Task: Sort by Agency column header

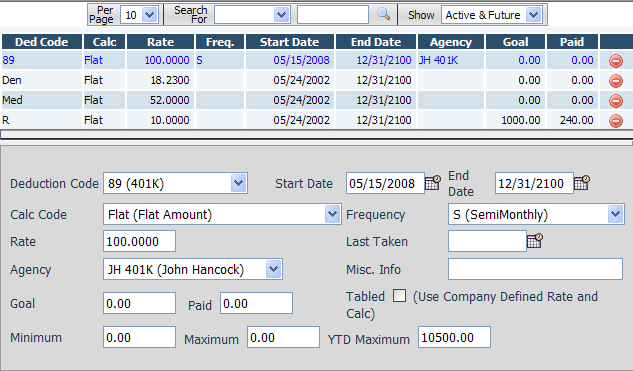Action: coord(451,42)
